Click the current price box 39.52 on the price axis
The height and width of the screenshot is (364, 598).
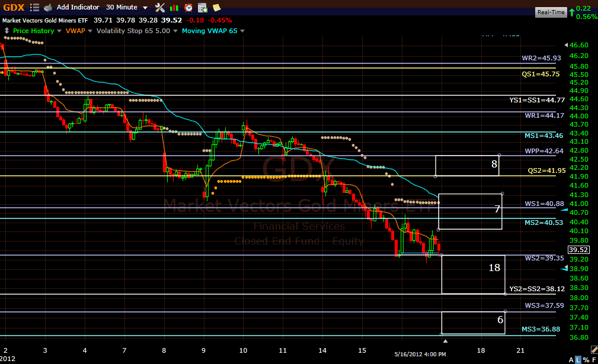coord(578,250)
